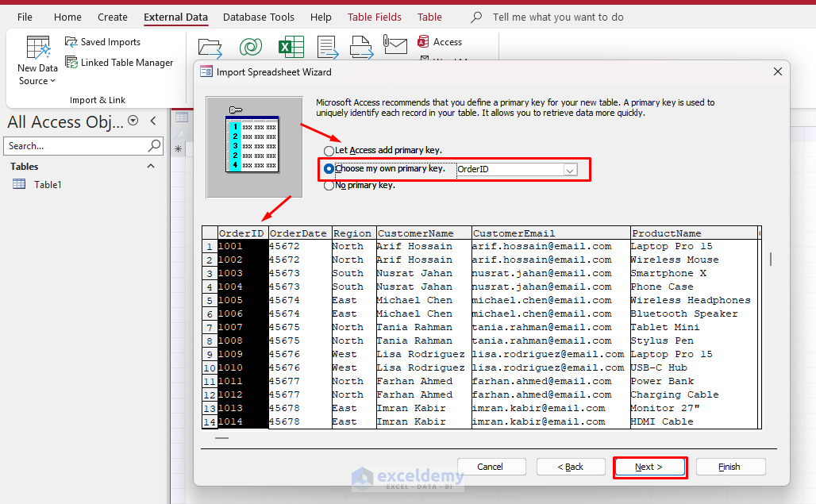The width and height of the screenshot is (816, 504).
Task: Click the Import Spreadsheet Wizard title icon
Action: (x=206, y=71)
